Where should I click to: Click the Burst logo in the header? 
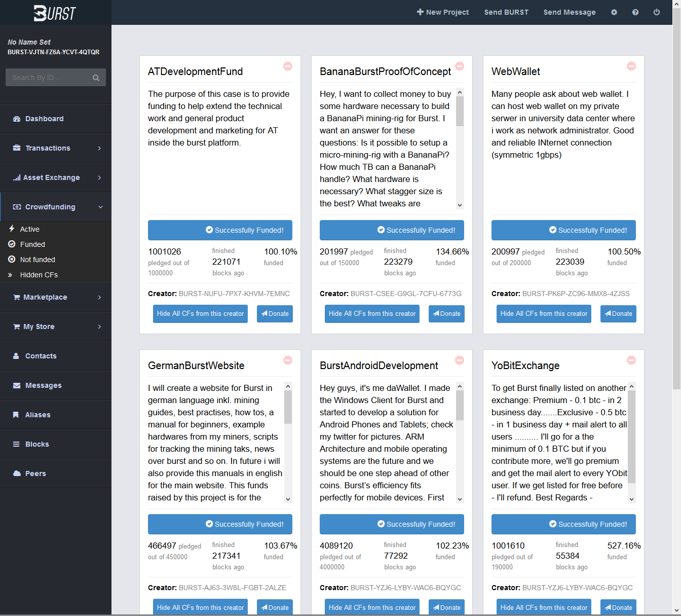55,13
